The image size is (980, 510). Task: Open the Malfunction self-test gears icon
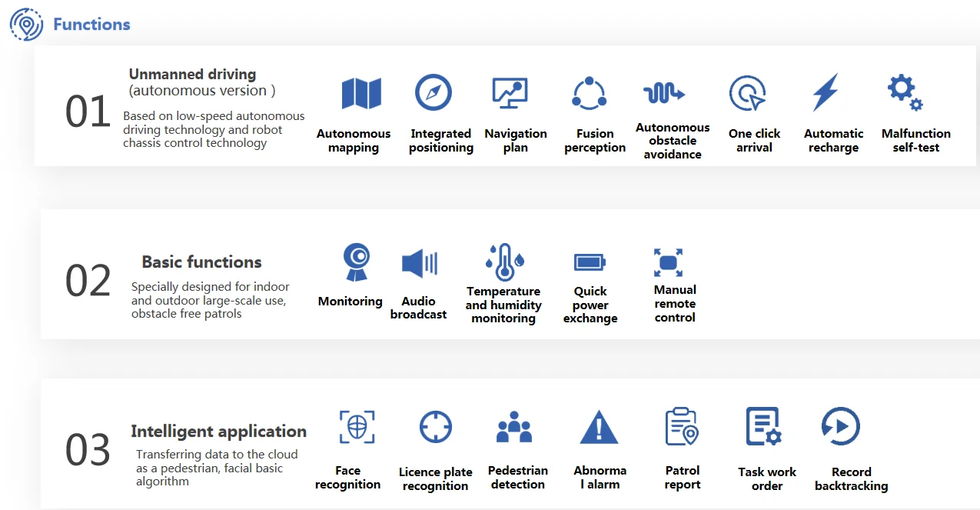[905, 92]
